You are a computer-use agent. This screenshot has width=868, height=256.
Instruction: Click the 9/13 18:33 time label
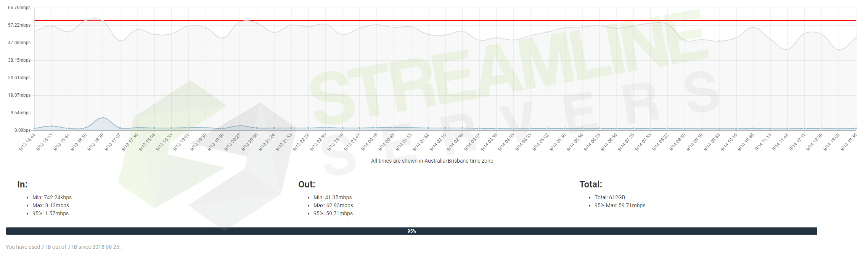[164, 142]
